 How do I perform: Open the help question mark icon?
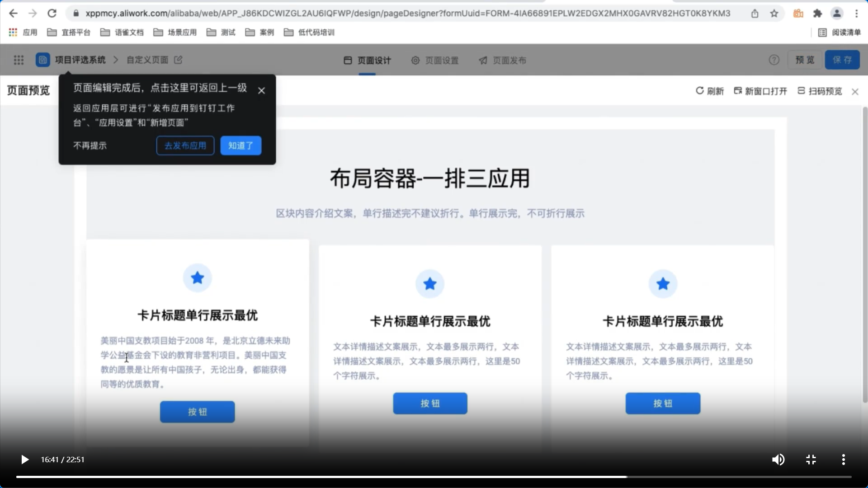(774, 60)
